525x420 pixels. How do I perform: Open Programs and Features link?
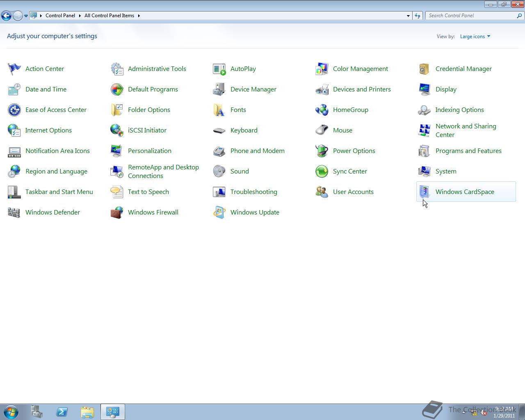tap(468, 151)
